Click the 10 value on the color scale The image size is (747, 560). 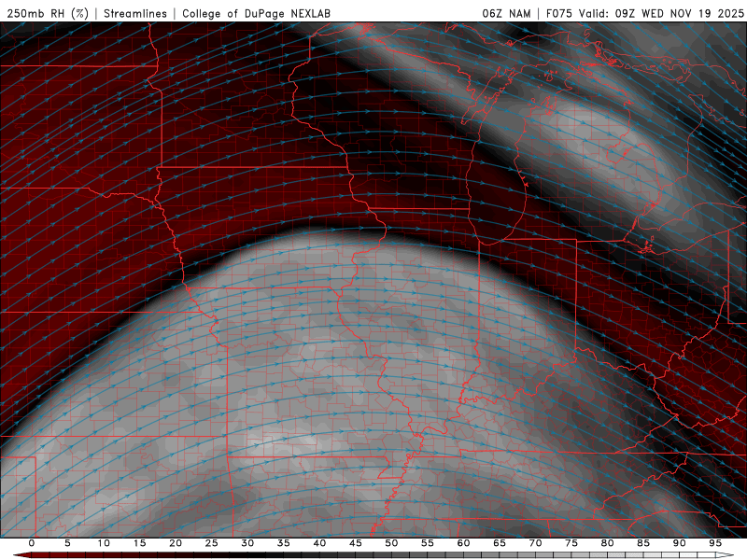(104, 543)
